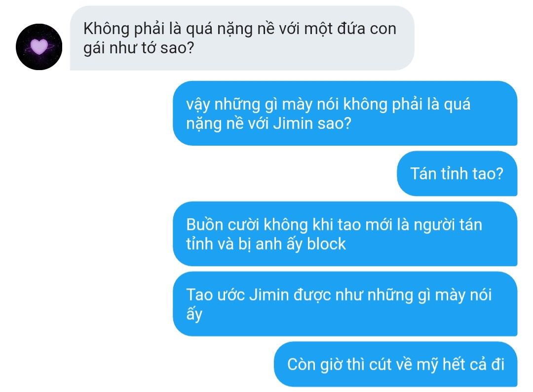Viewport: 533px width, 392px height.
Task: Open the sender's purple heart profile avatar
Action: point(39,47)
